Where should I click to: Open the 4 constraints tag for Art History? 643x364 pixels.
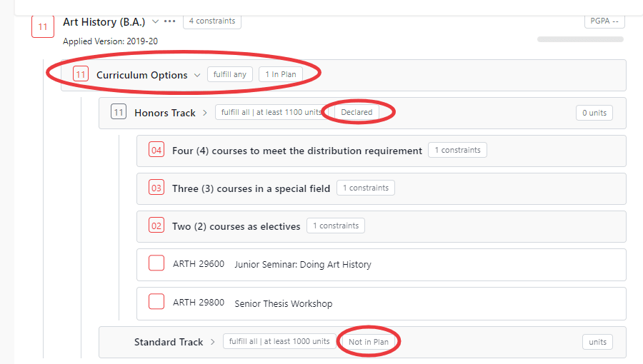click(x=212, y=21)
